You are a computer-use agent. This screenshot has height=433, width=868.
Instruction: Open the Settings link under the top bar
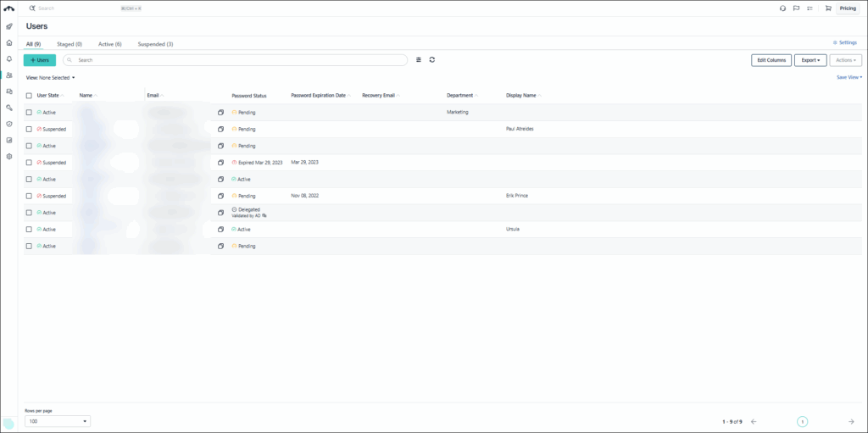(845, 42)
